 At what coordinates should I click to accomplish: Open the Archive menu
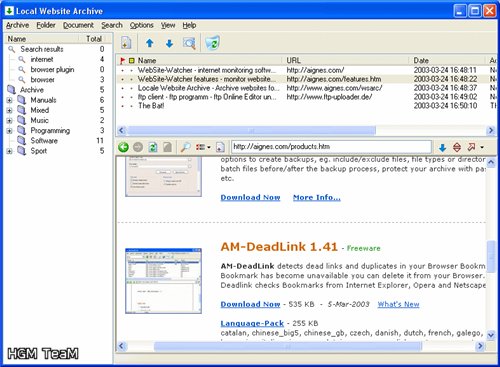pos(17,25)
